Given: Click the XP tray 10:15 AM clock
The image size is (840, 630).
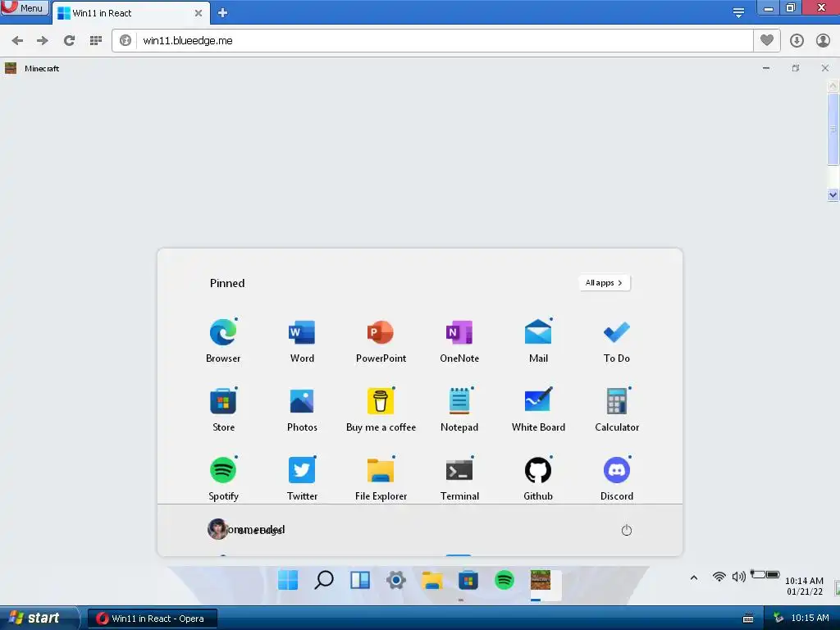Looking at the screenshot, I should [810, 619].
